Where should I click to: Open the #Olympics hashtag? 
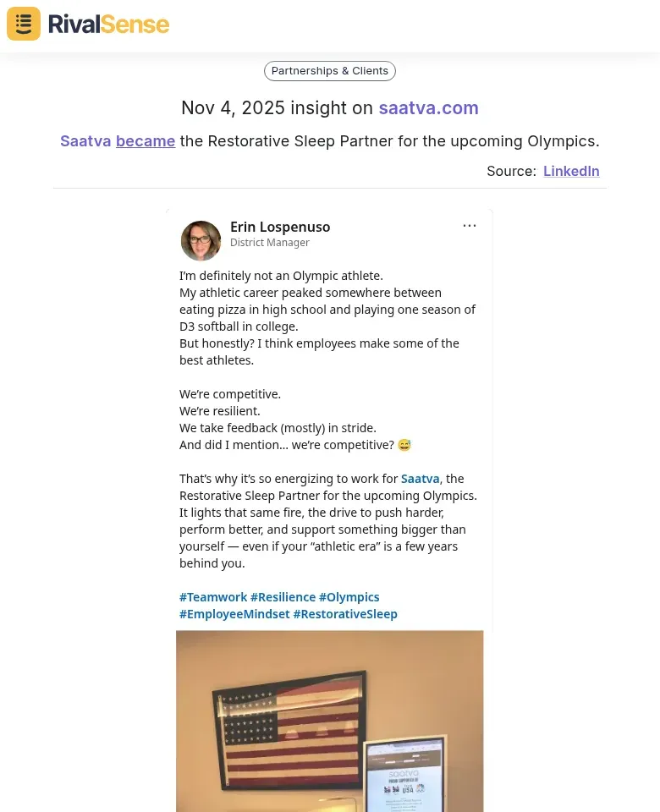pyautogui.click(x=349, y=596)
